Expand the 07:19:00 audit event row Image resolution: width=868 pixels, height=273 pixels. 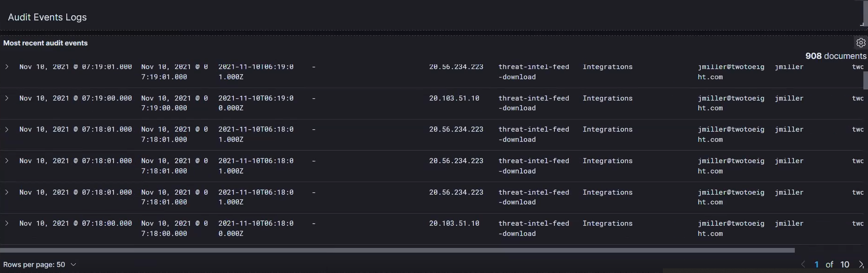pyautogui.click(x=6, y=98)
